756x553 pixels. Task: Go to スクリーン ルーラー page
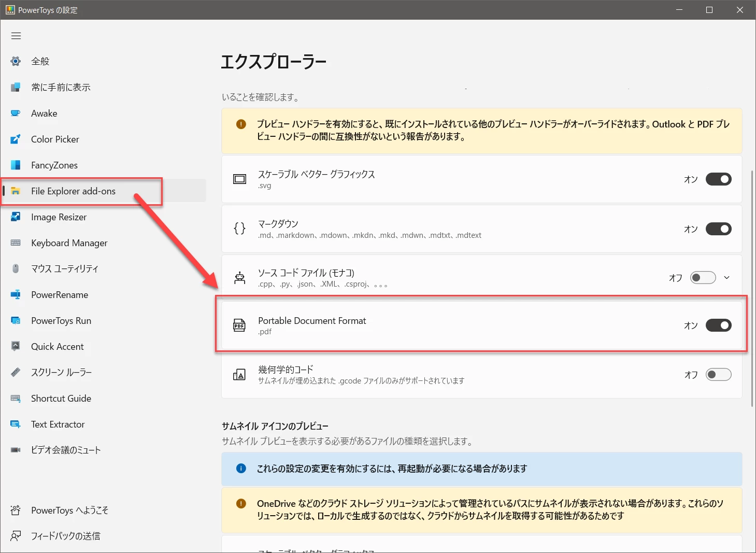(x=104, y=372)
